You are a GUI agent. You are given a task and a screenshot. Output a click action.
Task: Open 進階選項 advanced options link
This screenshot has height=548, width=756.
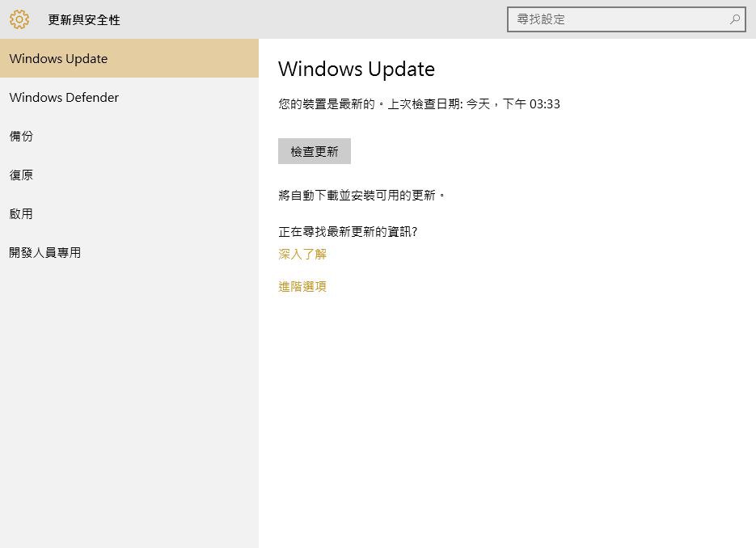[302, 286]
